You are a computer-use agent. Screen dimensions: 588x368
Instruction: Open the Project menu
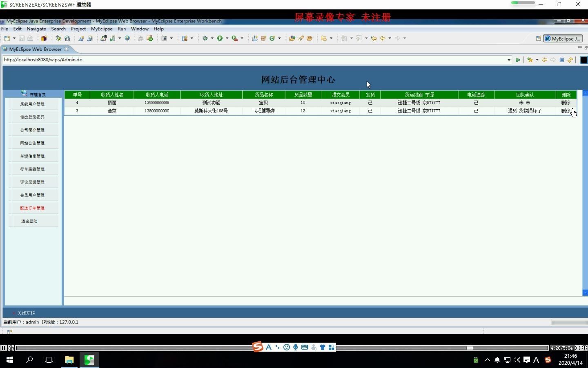pyautogui.click(x=78, y=29)
